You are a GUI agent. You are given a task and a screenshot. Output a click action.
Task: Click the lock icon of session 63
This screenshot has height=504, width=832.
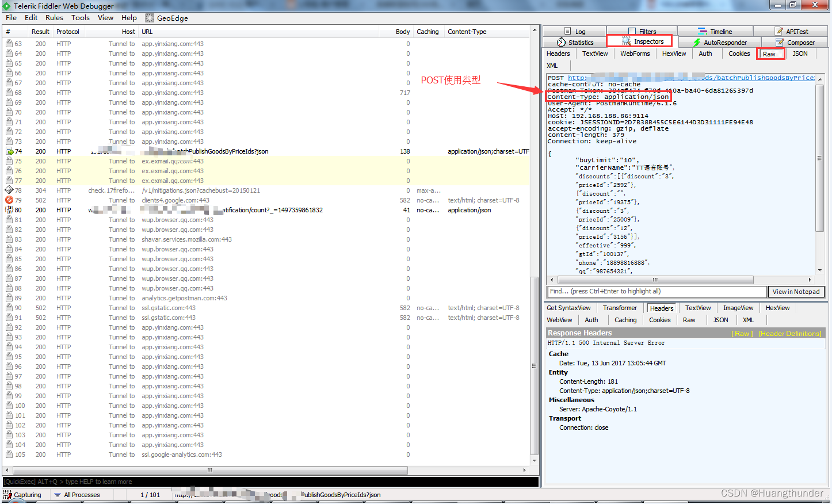[9, 44]
